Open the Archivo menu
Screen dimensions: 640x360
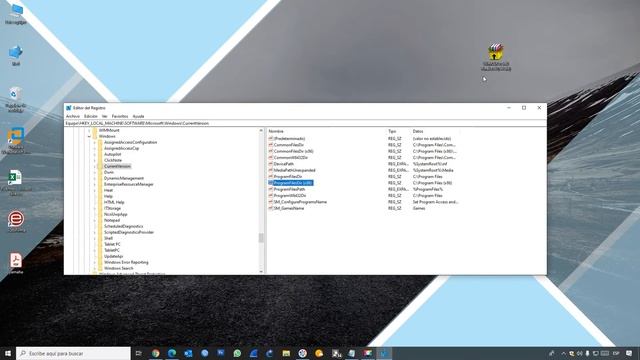pos(73,116)
